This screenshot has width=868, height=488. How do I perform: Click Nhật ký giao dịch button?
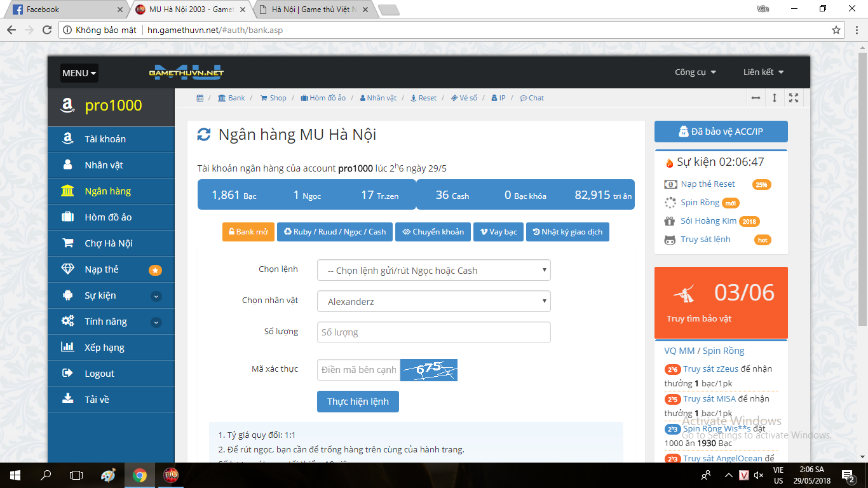(567, 232)
